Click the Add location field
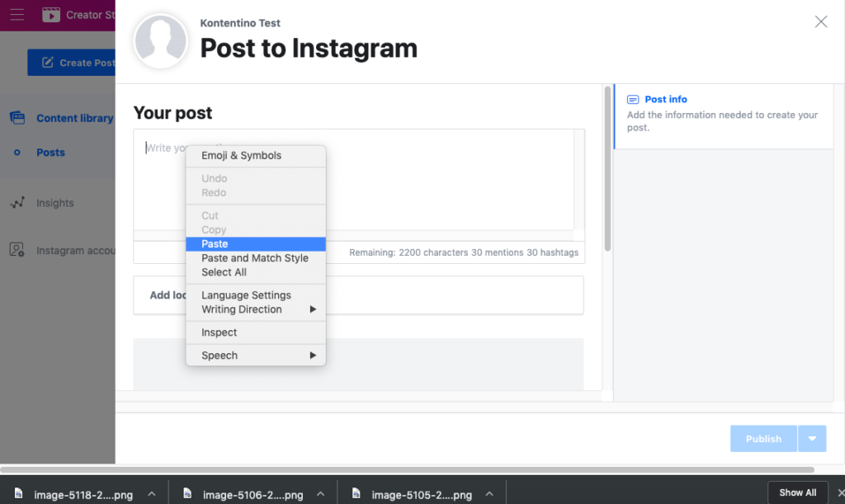Screen dimensions: 845x504 (x=358, y=295)
